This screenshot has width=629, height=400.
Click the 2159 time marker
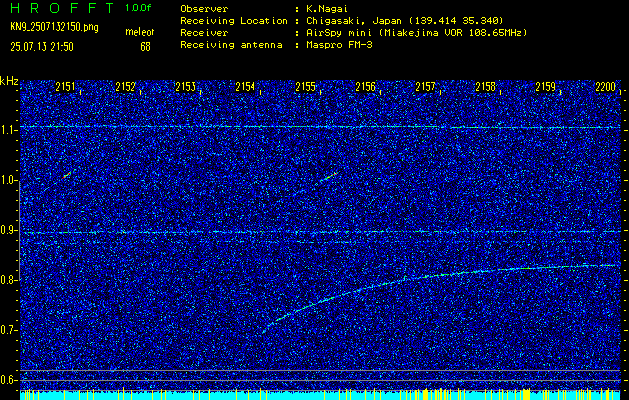click(546, 87)
